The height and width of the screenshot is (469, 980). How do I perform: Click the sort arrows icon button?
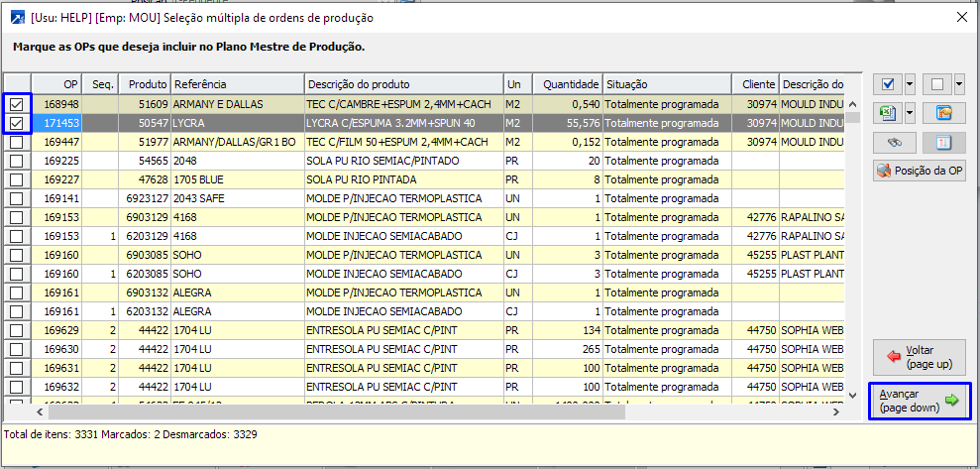(943, 142)
